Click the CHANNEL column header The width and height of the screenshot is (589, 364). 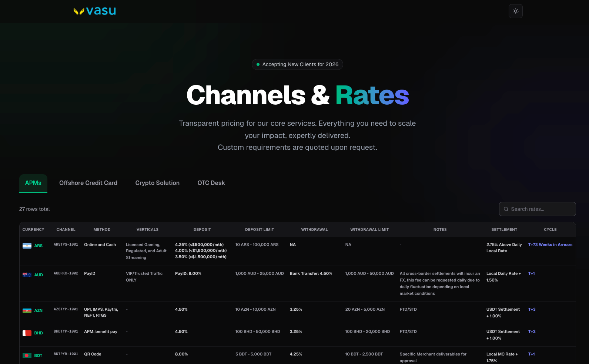[66, 230]
